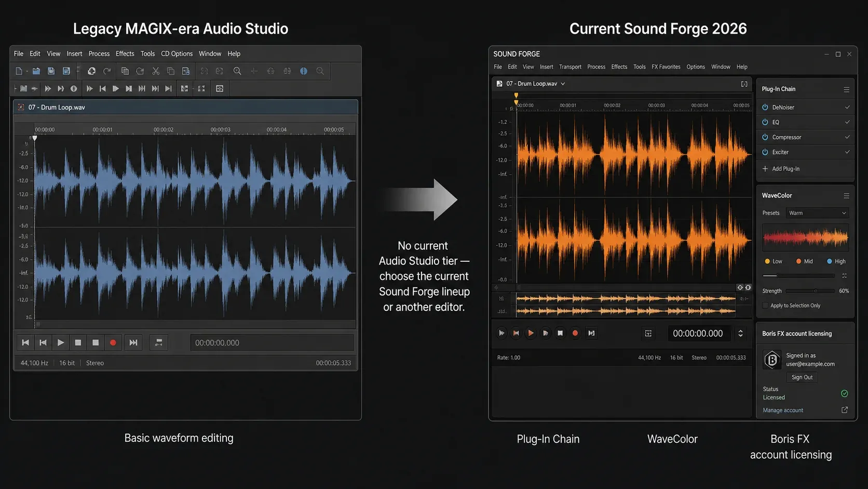Open Transport menu in Sound Forge 2026
Viewport: 868px width, 489px height.
pos(570,67)
